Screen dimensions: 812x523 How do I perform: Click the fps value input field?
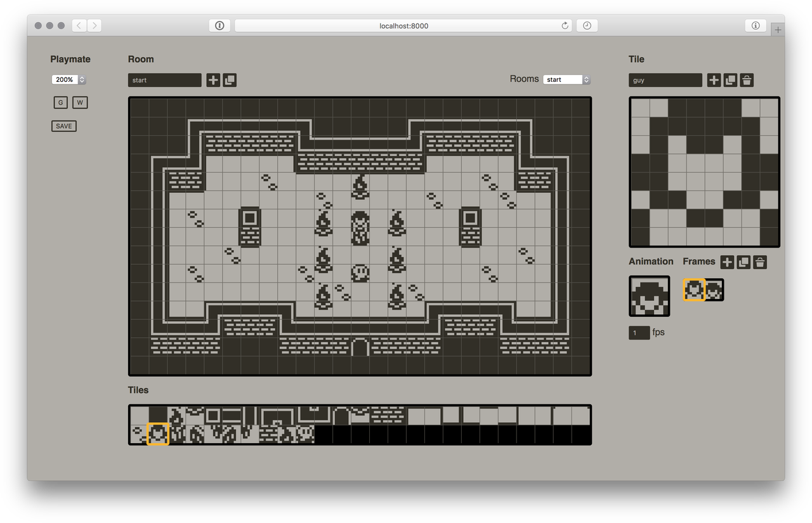pos(639,333)
